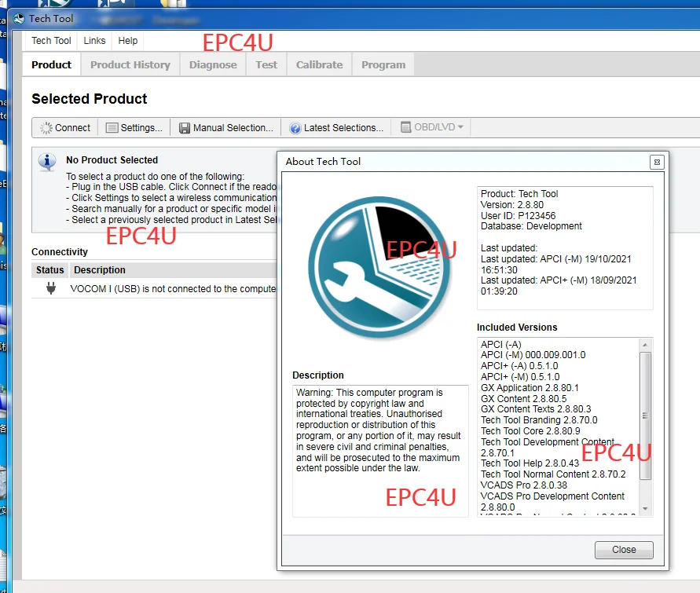Open the Links menu
700x593 pixels.
point(94,41)
